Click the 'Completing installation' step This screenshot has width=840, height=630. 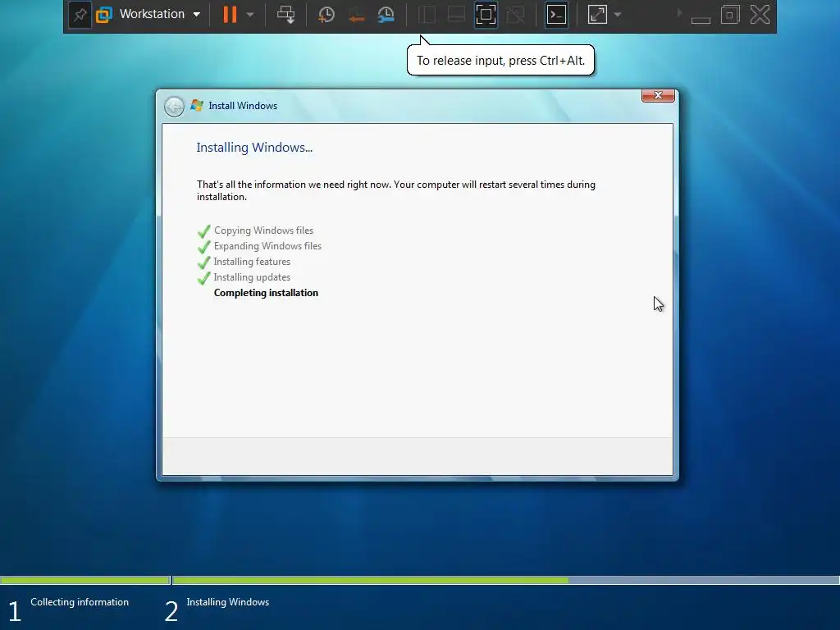point(266,293)
